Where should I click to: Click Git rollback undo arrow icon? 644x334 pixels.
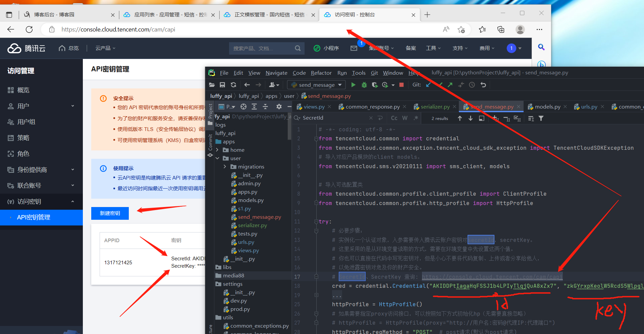pos(483,85)
